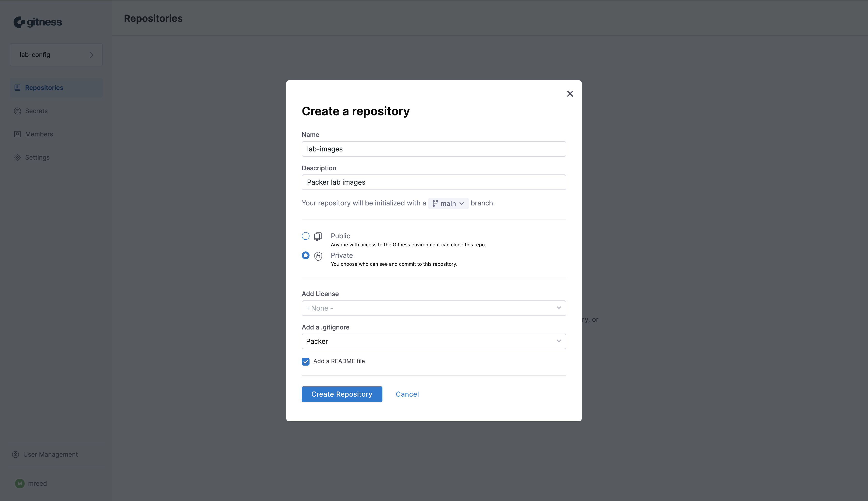The image size is (868, 501).
Task: Click the Gitness logo
Action: [x=38, y=22]
